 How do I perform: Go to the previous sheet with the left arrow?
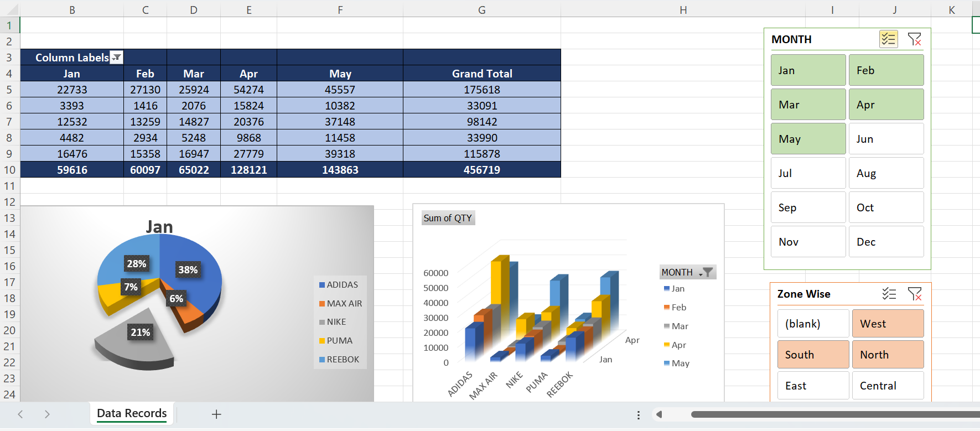click(x=20, y=414)
